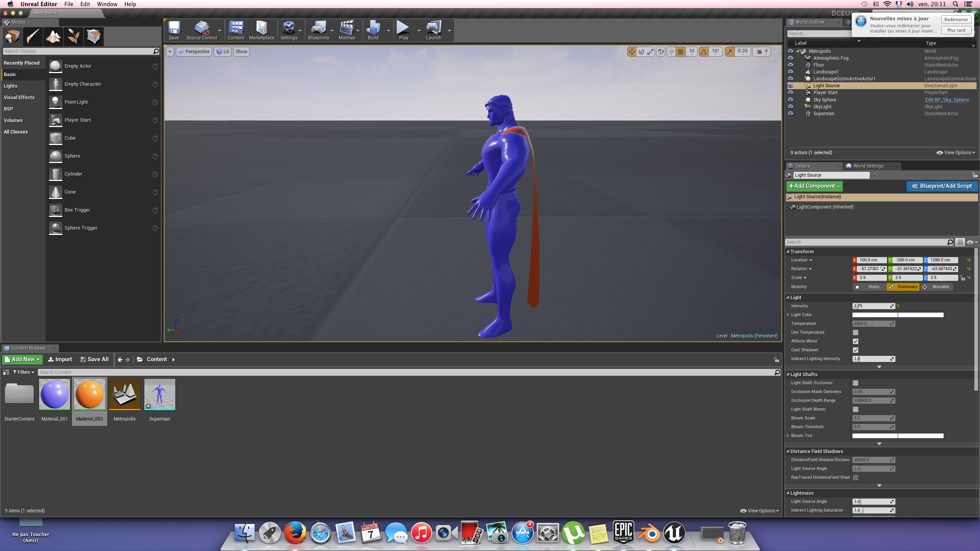Hide the Floor actor via eye icon
The image size is (980, 551).
(791, 65)
